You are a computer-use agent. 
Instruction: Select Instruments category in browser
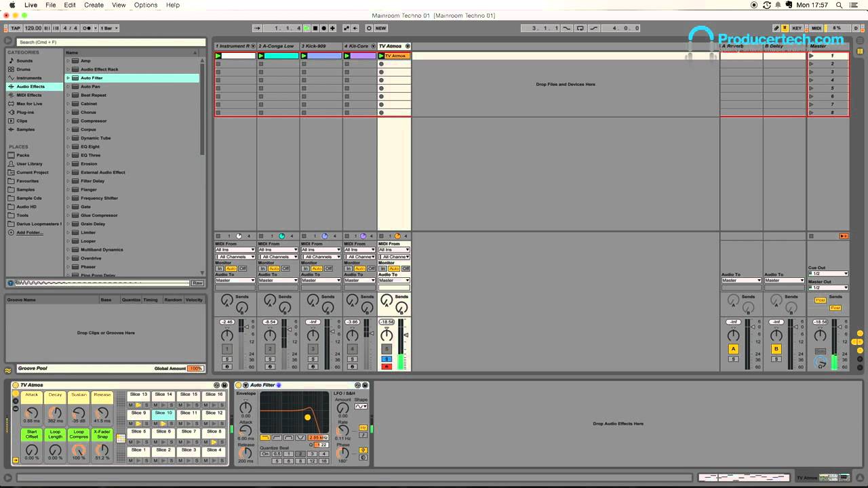pos(29,78)
